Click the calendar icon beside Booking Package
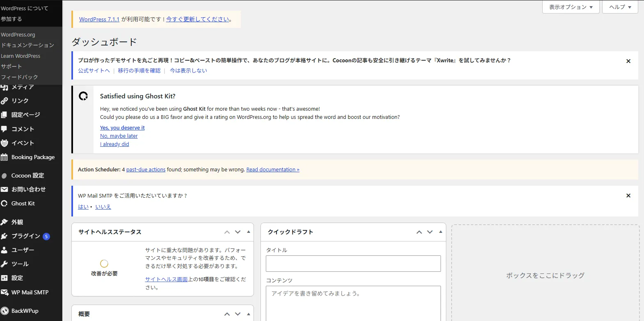Image resolution: width=644 pixels, height=321 pixels. tap(5, 157)
